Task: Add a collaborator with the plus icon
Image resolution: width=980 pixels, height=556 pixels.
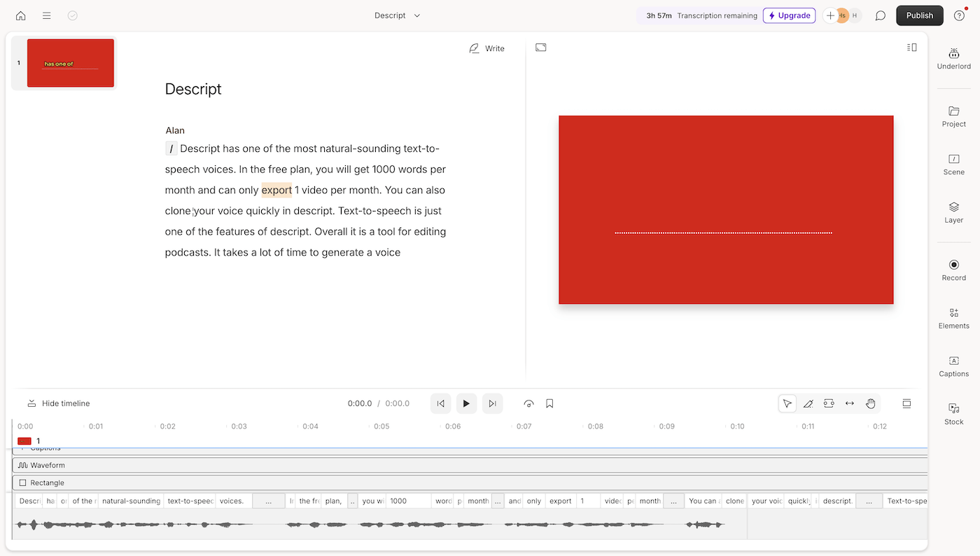Action: click(x=830, y=15)
